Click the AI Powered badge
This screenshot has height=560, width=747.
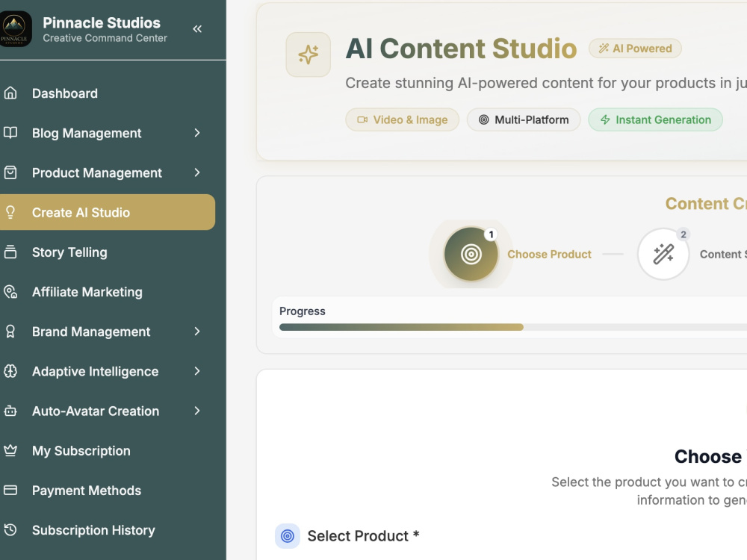click(635, 48)
